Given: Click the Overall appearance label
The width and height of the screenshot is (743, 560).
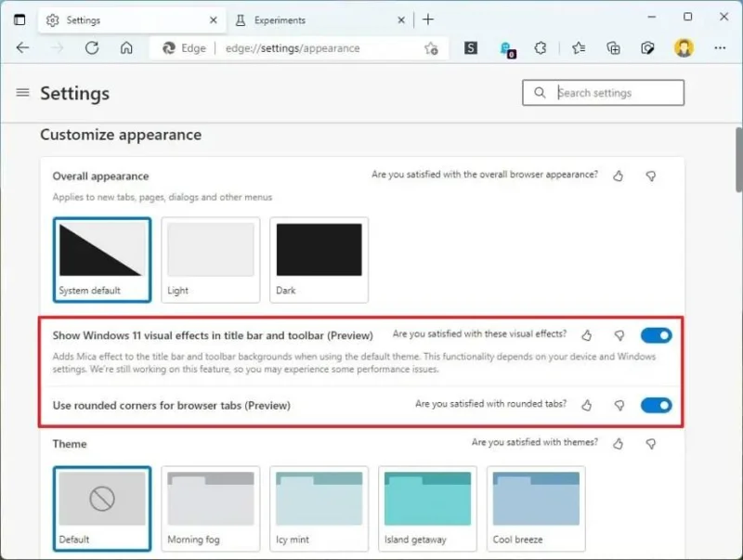Looking at the screenshot, I should pyautogui.click(x=100, y=176).
